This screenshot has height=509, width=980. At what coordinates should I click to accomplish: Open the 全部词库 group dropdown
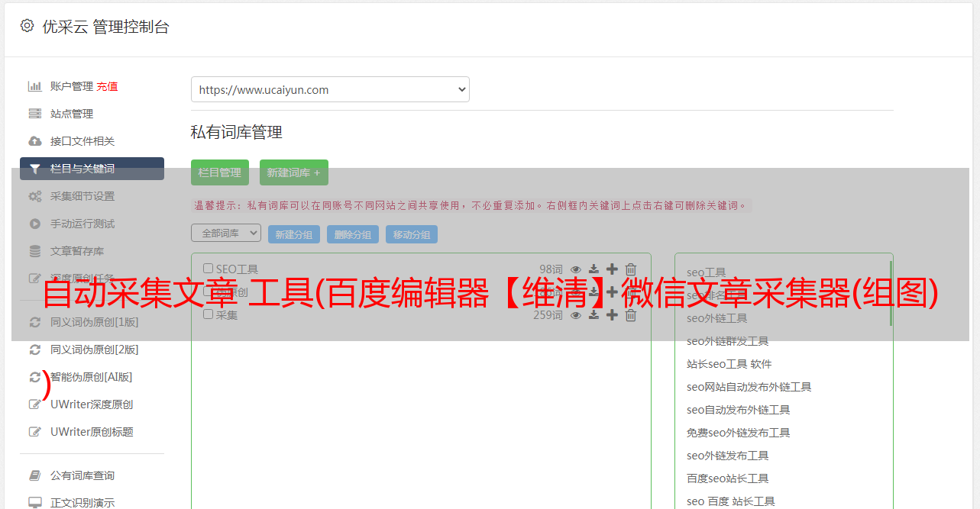pyautogui.click(x=226, y=233)
